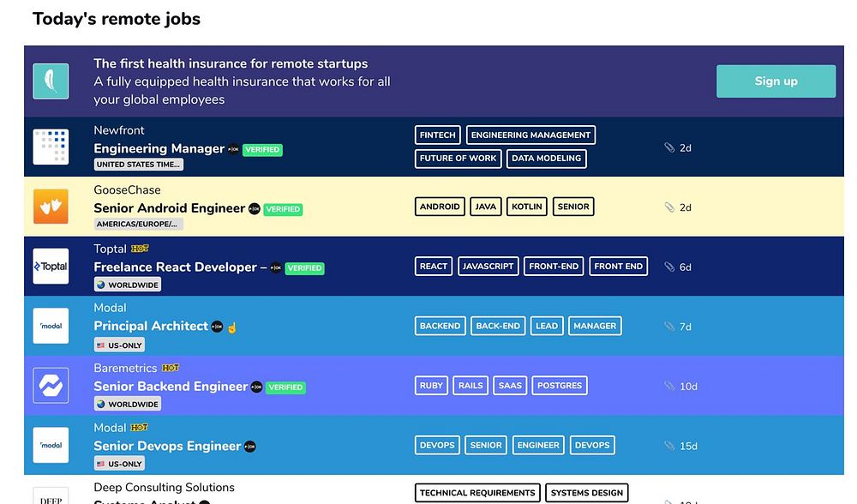This screenshot has height=504, width=857.
Task: Filter by JAVASCRIPT tag
Action: point(488,267)
